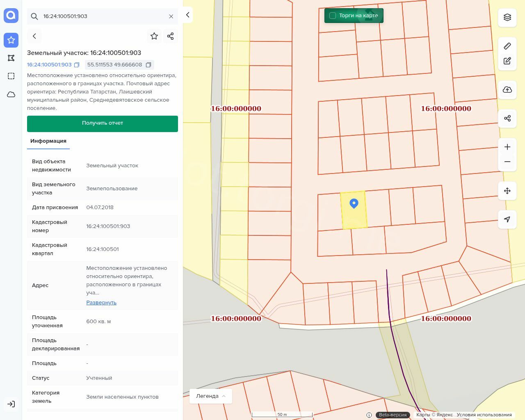
Task: Expand the full address via Развернуть
Action: coord(101,303)
